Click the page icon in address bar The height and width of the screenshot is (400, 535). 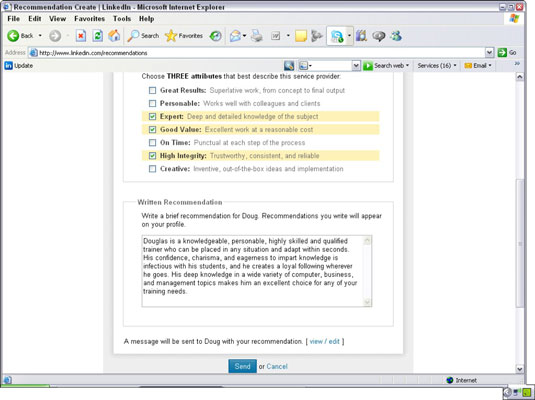pyautogui.click(x=33, y=53)
